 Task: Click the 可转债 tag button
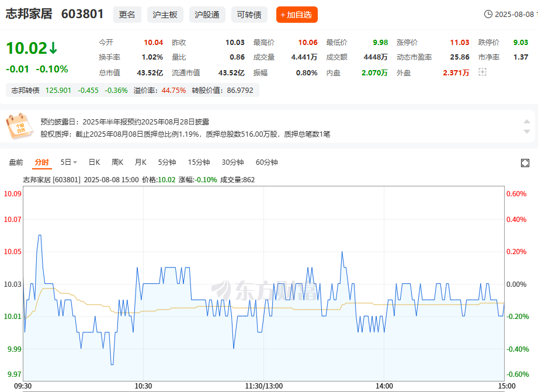pyautogui.click(x=249, y=15)
